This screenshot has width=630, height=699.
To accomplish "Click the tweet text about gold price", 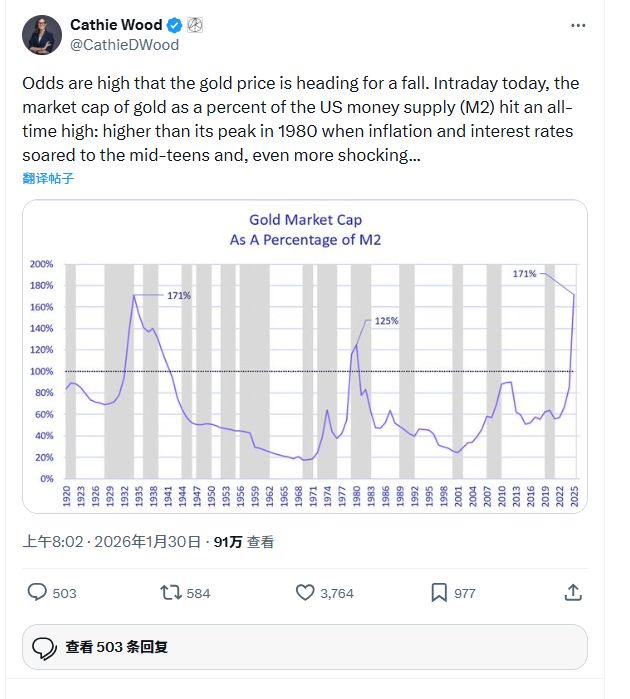I will 300,119.
